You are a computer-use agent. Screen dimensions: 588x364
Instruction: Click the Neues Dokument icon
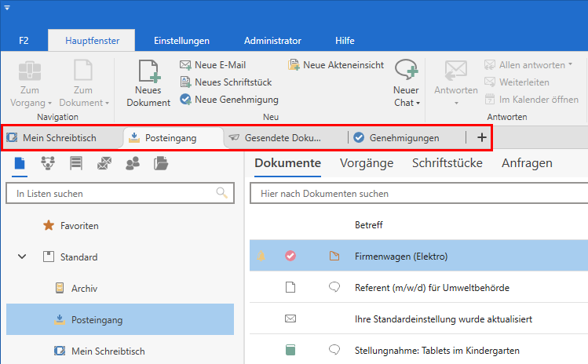point(148,72)
